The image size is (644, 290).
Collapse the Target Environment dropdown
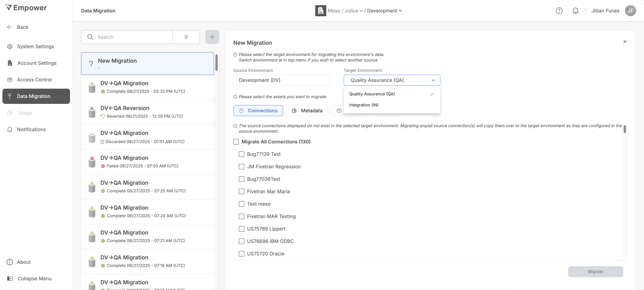[433, 80]
